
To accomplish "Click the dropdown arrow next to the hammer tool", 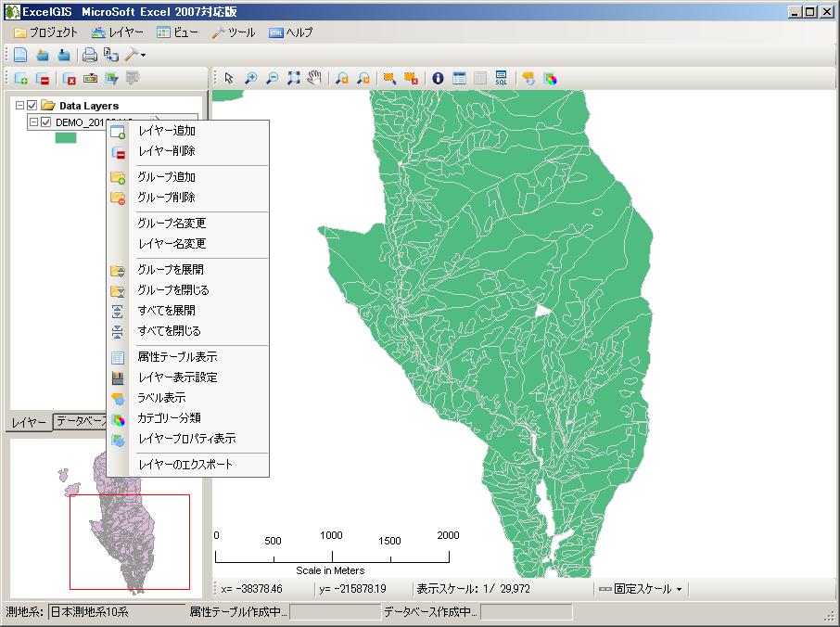I will click(x=143, y=56).
